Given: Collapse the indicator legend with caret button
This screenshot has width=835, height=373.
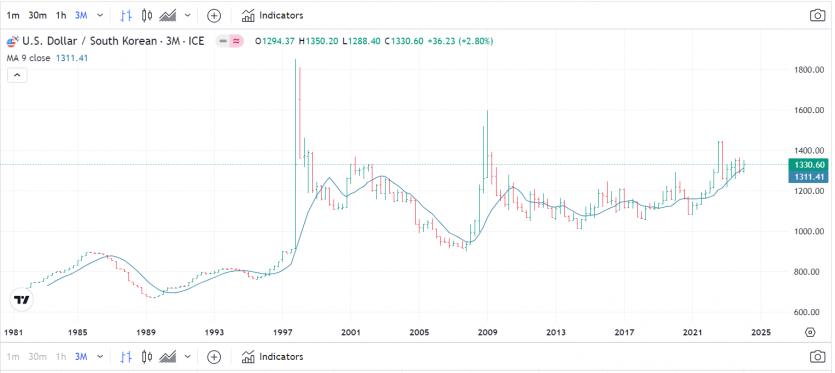Looking at the screenshot, I should coord(17,76).
